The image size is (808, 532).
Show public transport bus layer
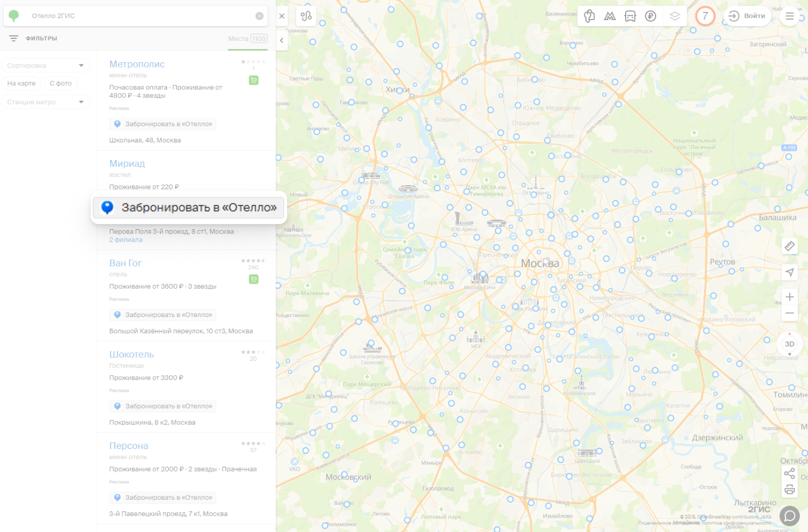630,16
